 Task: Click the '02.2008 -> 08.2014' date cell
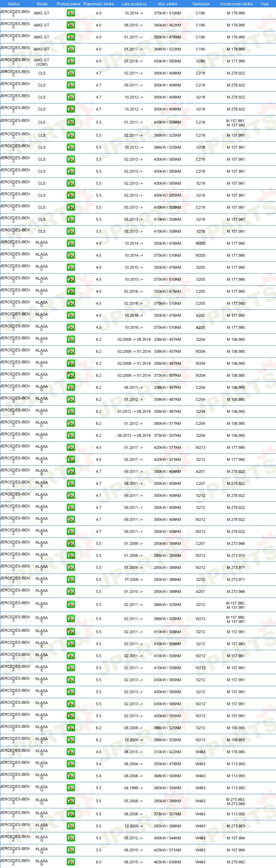[134, 339]
